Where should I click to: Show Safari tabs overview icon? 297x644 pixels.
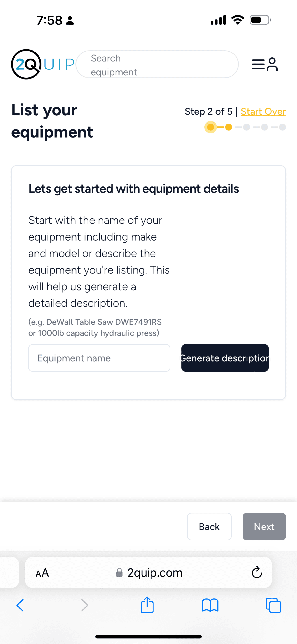(273, 605)
